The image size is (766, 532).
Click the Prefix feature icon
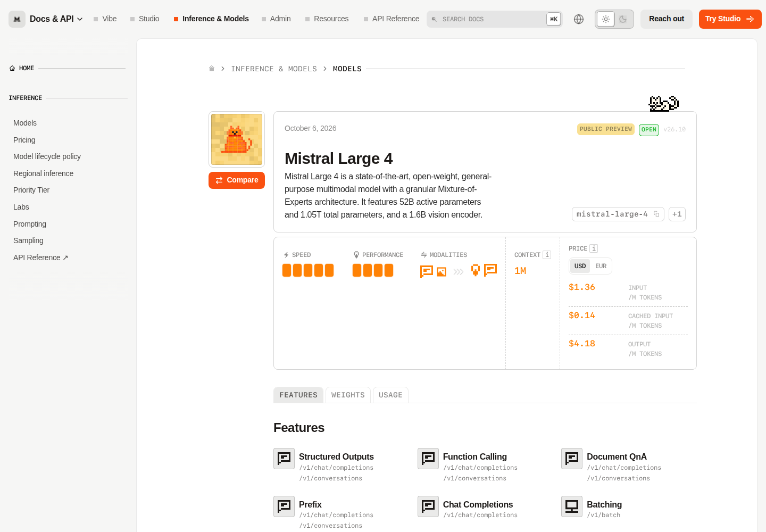pos(284,506)
